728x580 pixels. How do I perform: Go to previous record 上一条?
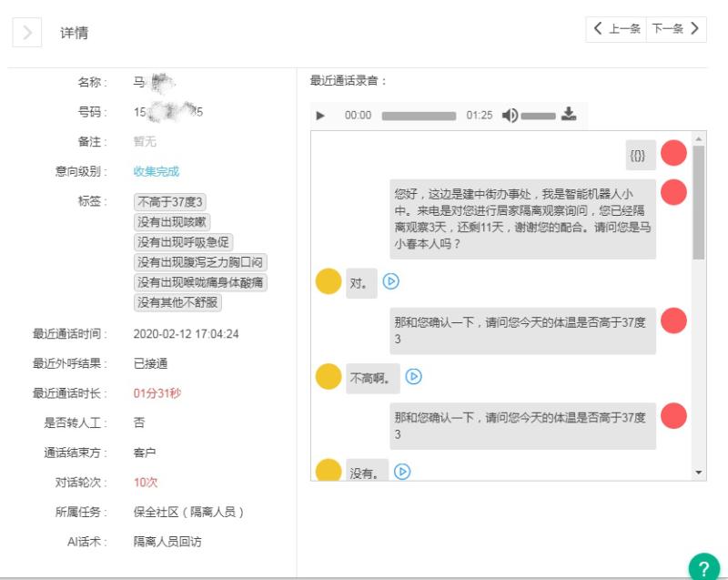(x=616, y=28)
